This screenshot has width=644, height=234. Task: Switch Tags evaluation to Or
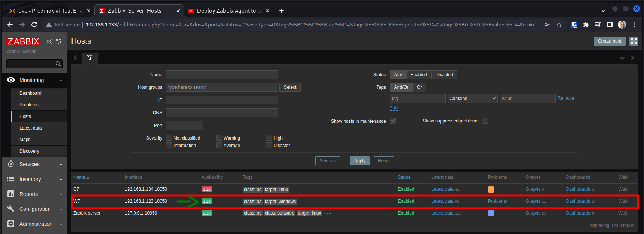click(x=419, y=87)
